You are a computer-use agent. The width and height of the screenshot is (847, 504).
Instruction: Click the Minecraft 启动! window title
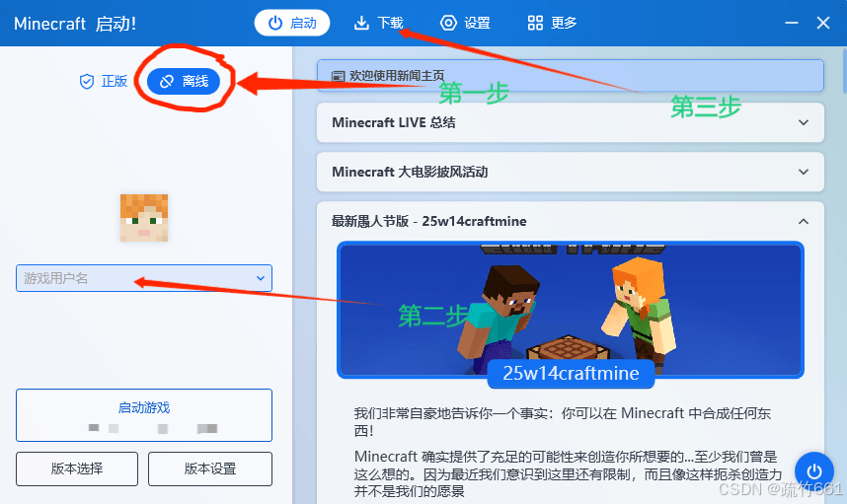click(75, 24)
